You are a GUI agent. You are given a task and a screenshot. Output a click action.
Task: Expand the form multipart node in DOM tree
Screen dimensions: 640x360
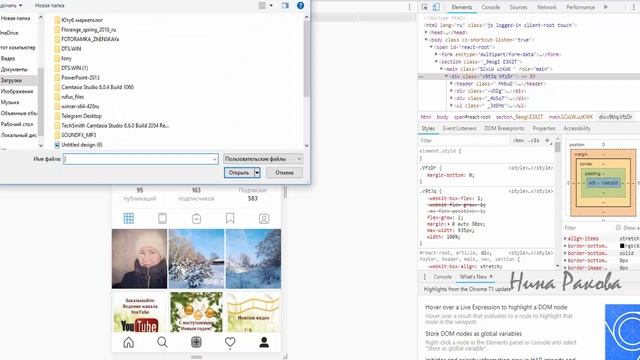click(436, 54)
